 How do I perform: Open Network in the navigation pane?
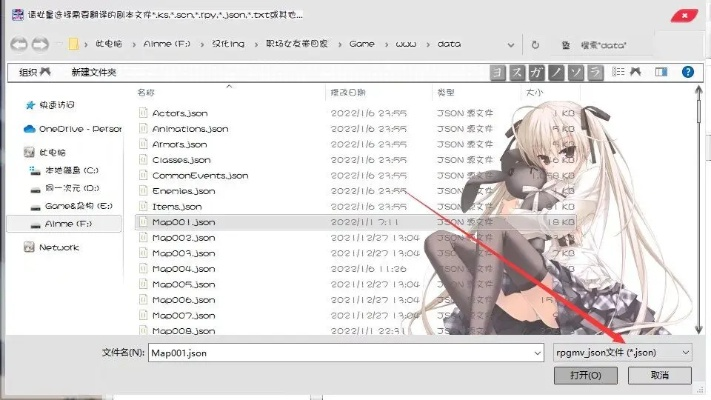[x=58, y=247]
